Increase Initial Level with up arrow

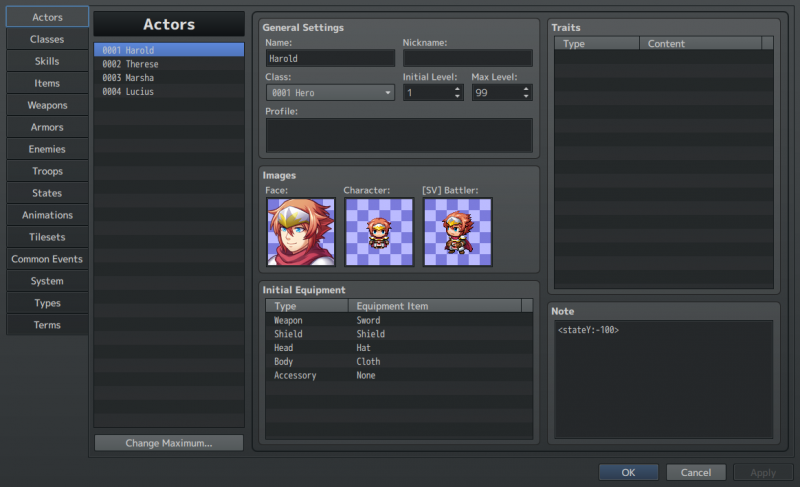pyautogui.click(x=457, y=89)
